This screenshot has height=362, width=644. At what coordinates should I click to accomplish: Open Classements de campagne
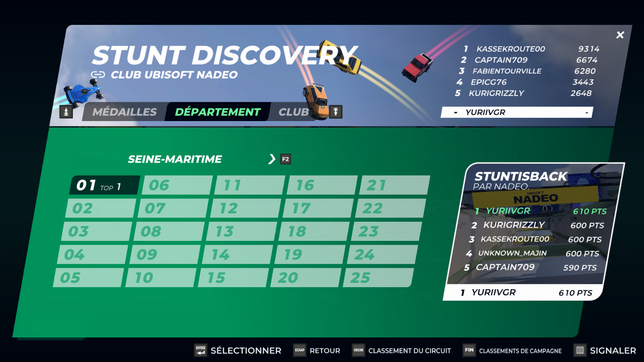[520, 351]
